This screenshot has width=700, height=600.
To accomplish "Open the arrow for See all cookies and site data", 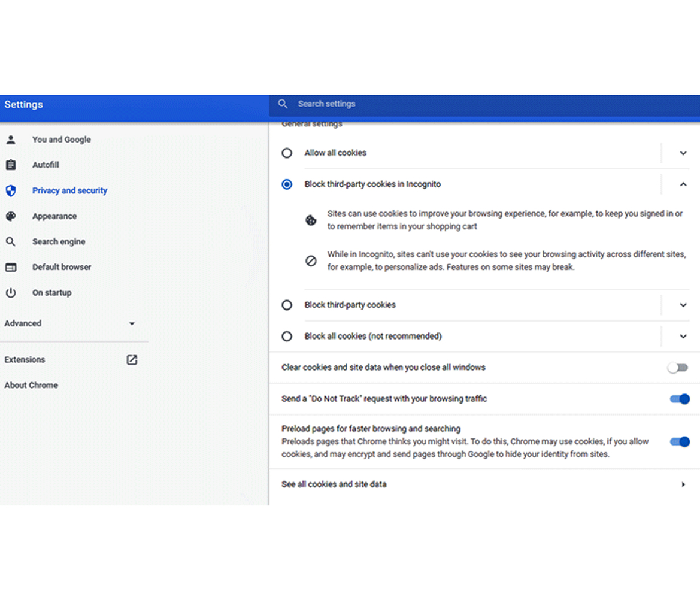I will [x=683, y=484].
